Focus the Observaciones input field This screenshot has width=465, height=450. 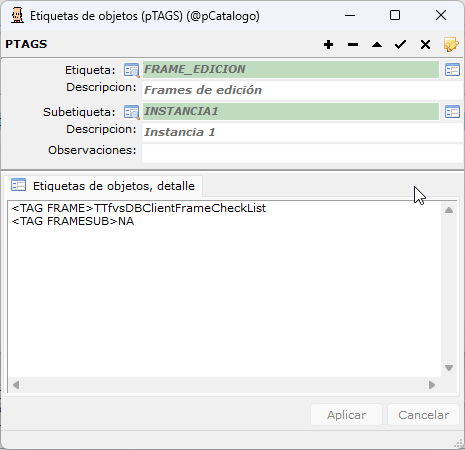(x=303, y=153)
